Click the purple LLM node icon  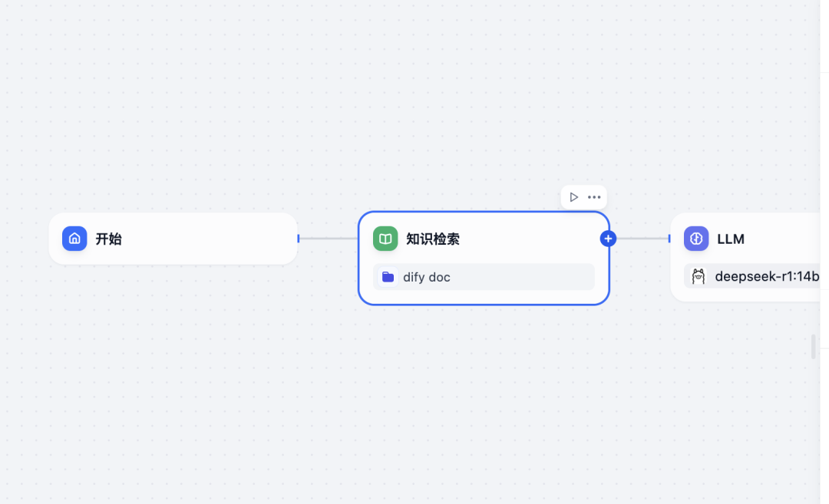pos(695,239)
